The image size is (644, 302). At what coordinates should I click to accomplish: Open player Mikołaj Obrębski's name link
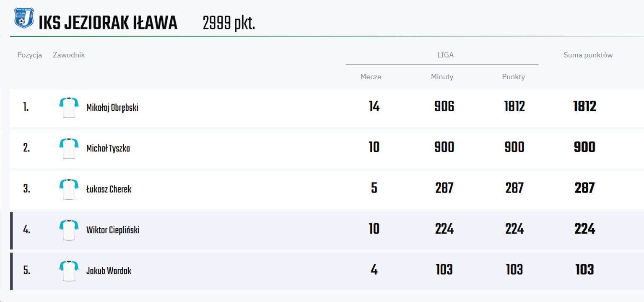pos(112,108)
